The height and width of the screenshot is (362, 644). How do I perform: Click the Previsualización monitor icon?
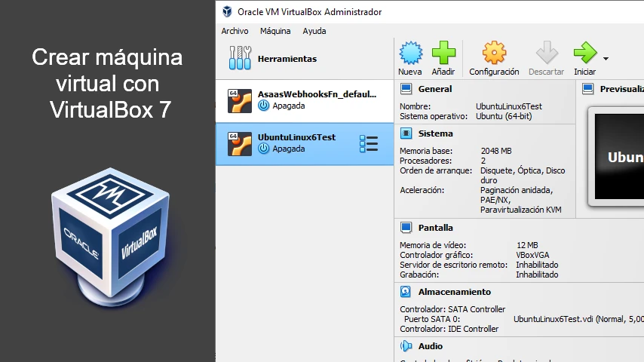[587, 89]
